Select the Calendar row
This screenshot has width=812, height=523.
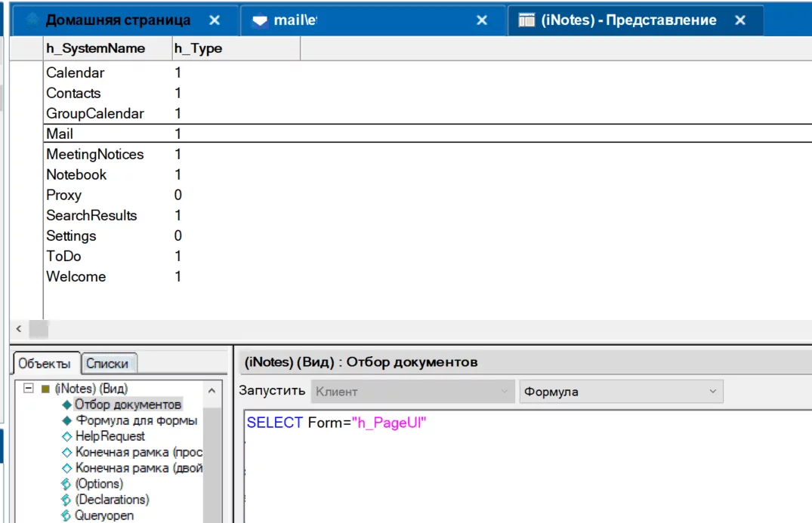tap(76, 73)
